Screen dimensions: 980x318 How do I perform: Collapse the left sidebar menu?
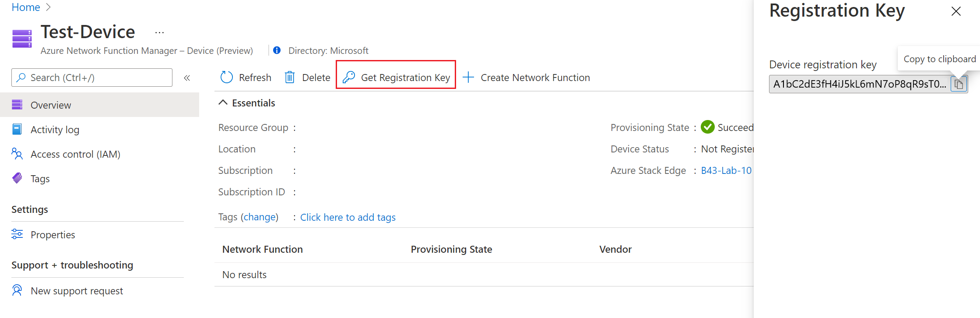(x=187, y=78)
